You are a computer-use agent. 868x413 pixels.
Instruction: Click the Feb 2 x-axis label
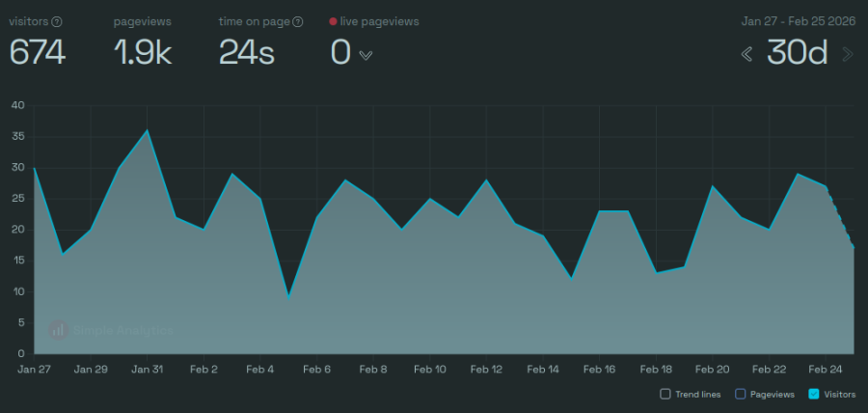203,370
